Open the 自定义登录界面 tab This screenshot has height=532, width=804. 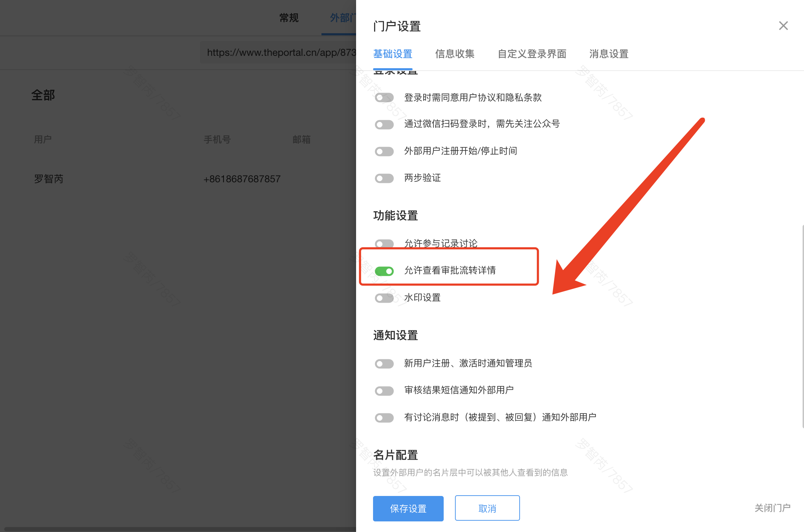click(532, 54)
